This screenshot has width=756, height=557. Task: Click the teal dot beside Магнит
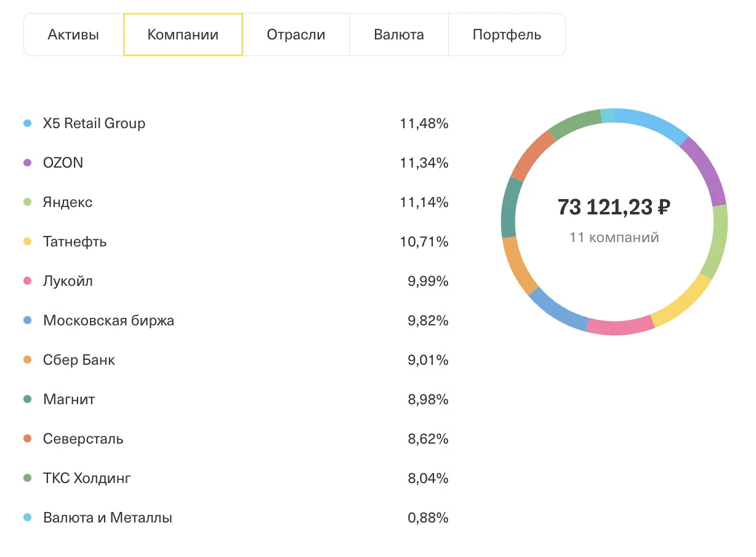coord(27,399)
